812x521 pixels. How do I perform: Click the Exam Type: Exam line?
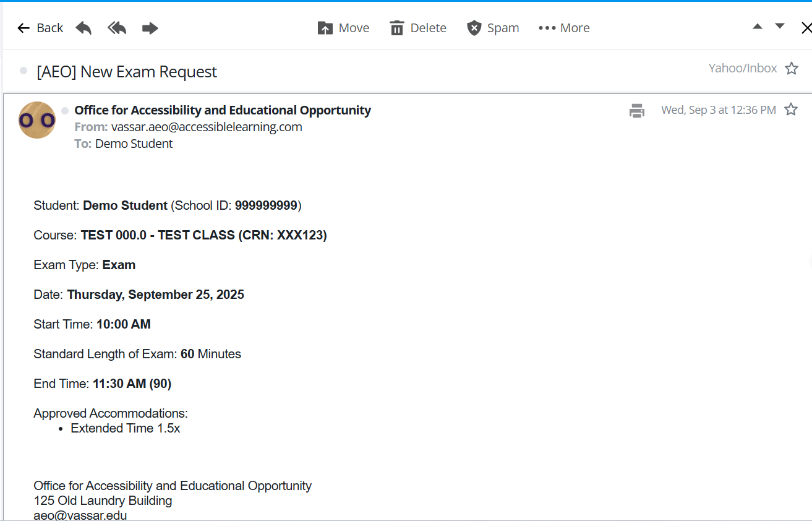pos(85,265)
